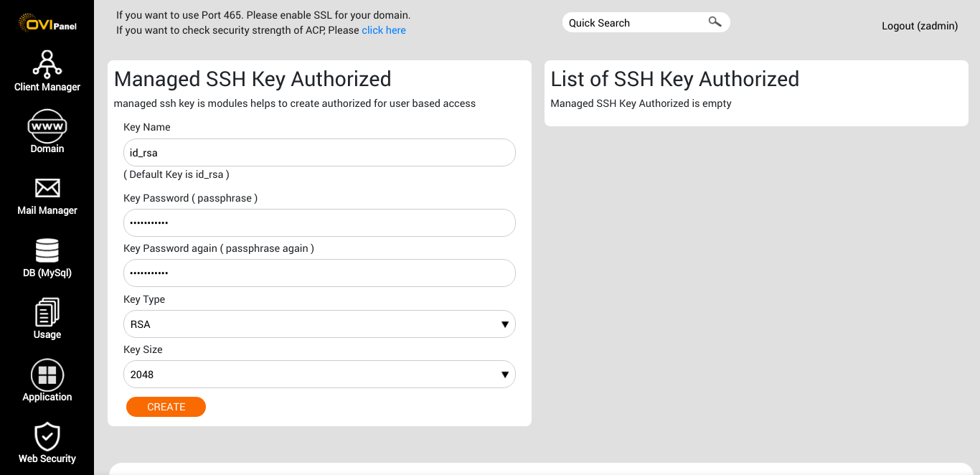Screen dimensions: 980x475
Task: Focus the Key Name input field
Action: tap(319, 153)
